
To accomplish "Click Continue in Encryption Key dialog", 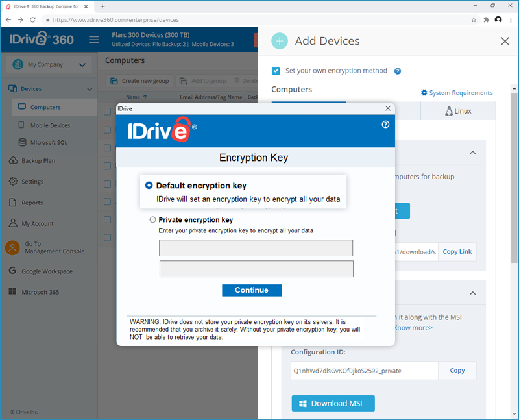I will click(252, 290).
